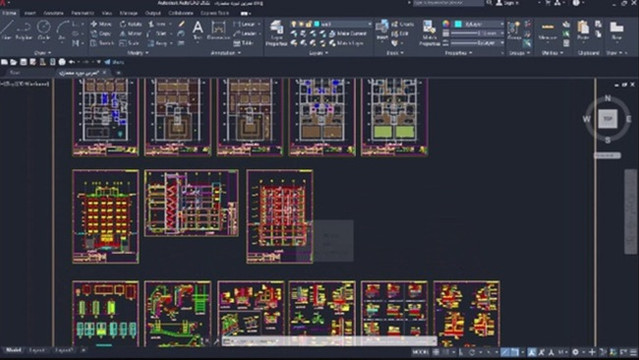The image size is (639, 360).
Task: Select the Dimension tool
Action: pyautogui.click(x=218, y=31)
